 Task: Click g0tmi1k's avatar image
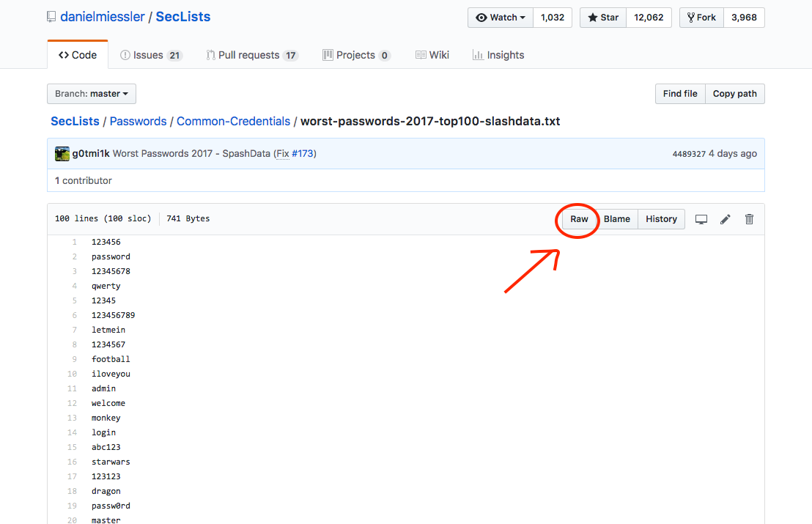(x=62, y=154)
